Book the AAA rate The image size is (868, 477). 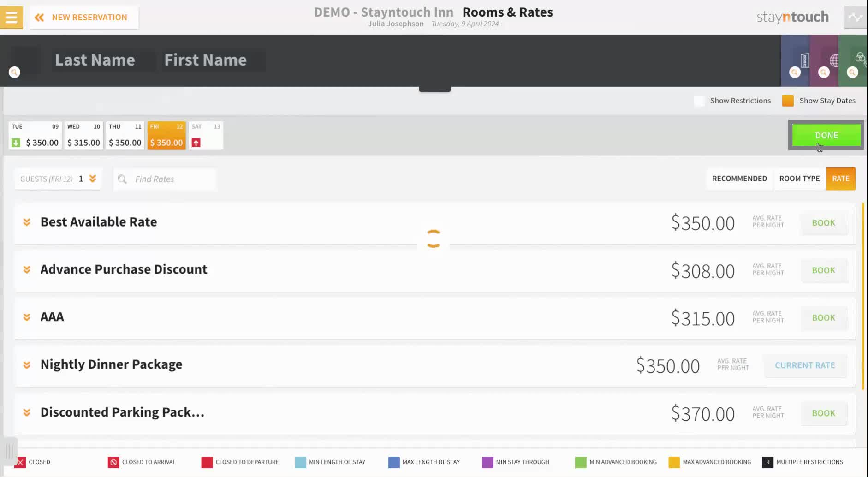click(x=823, y=318)
